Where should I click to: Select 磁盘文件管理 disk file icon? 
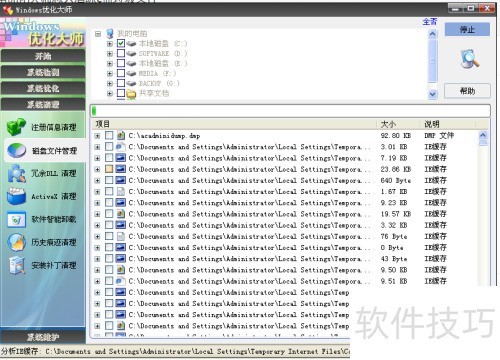pos(16,150)
